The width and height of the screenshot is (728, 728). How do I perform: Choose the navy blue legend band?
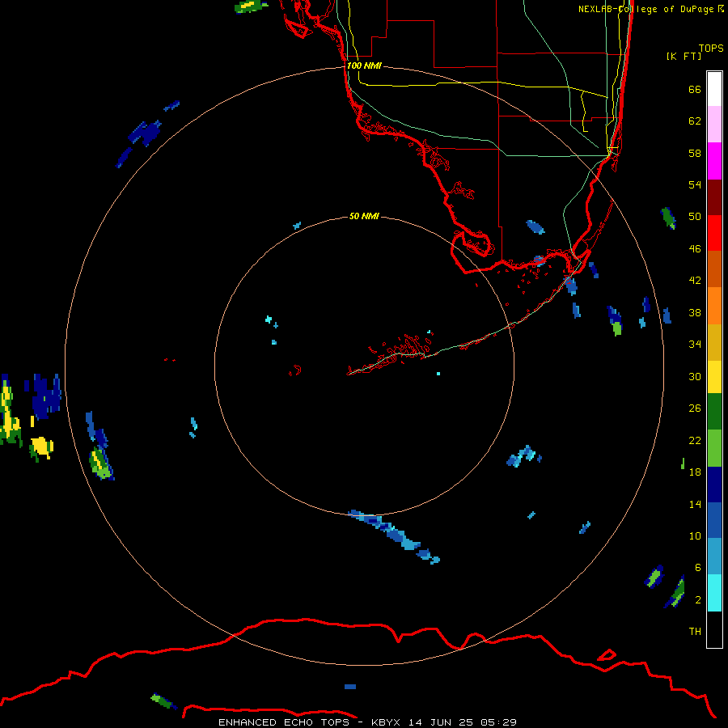[714, 485]
